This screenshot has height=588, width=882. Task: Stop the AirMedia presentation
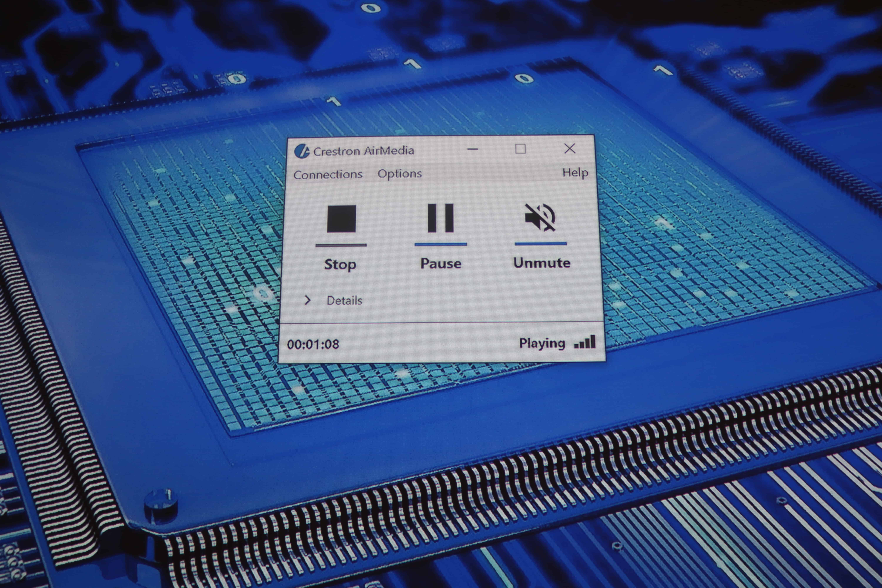coord(341,219)
